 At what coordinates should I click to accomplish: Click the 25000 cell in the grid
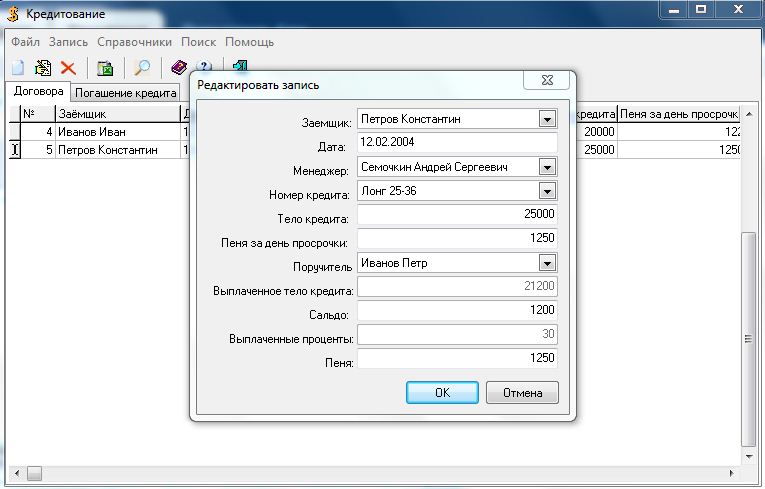[597, 150]
